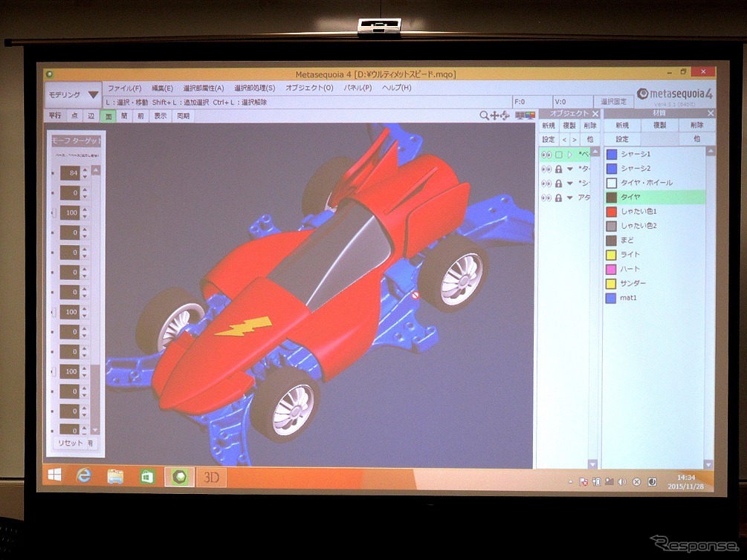Click the green app icon in title bar

pyautogui.click(x=50, y=74)
